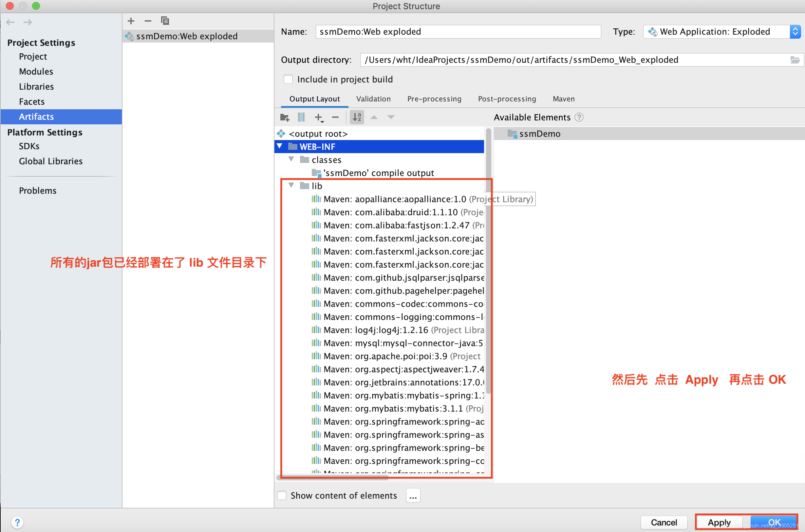Click the copy artifact icon

[x=165, y=21]
